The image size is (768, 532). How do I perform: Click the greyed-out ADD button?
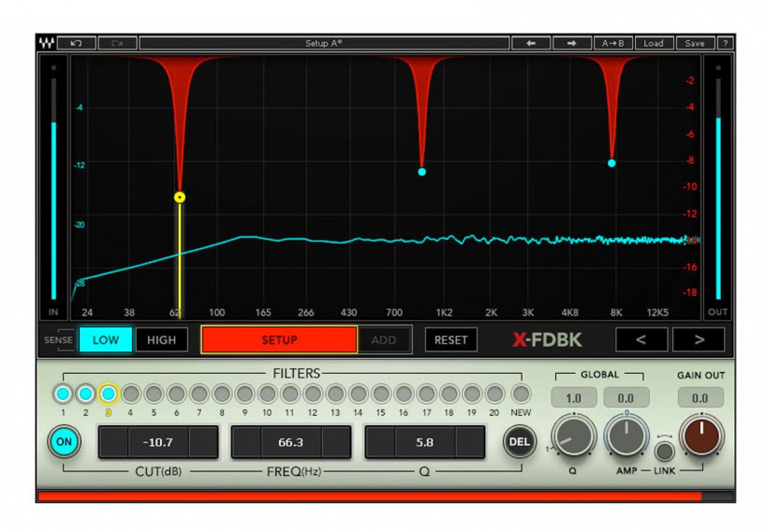click(384, 340)
